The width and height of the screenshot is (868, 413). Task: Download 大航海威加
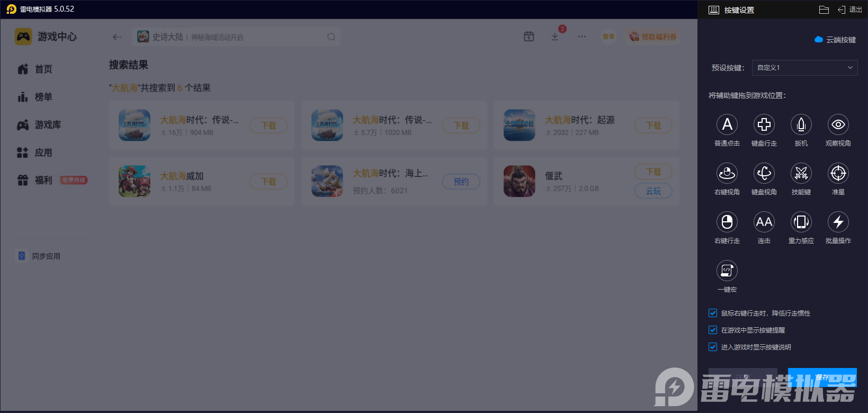click(x=269, y=182)
